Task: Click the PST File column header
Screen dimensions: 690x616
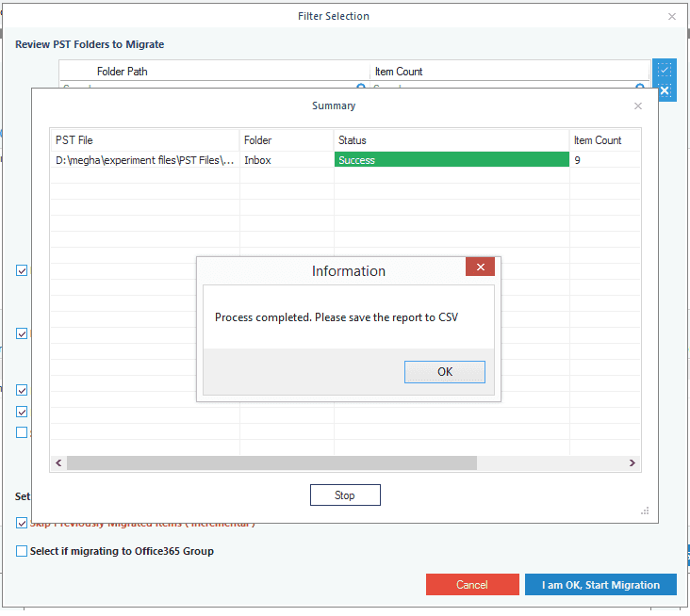Action: click(x=145, y=140)
